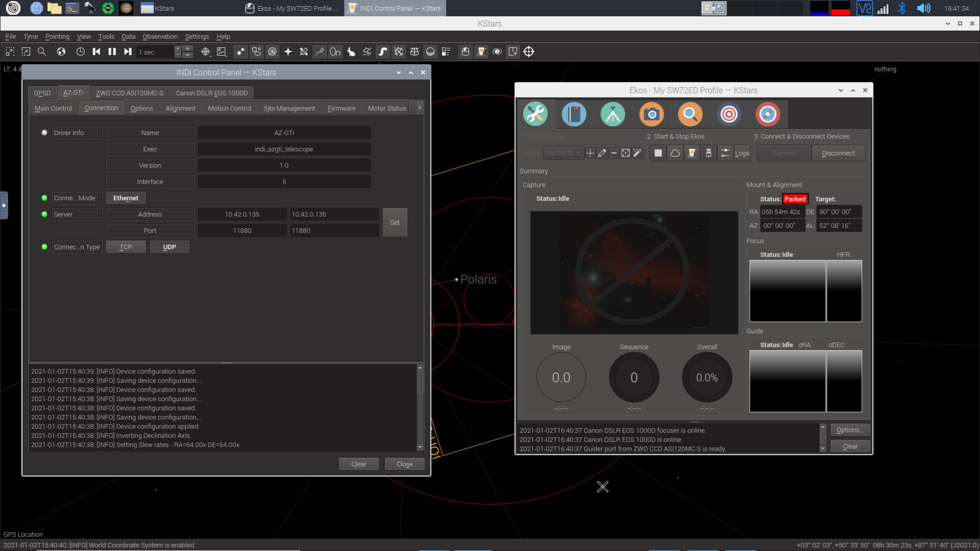Open the Ekos Mount module tripod tab
This screenshot has width=980, height=551.
click(x=612, y=114)
